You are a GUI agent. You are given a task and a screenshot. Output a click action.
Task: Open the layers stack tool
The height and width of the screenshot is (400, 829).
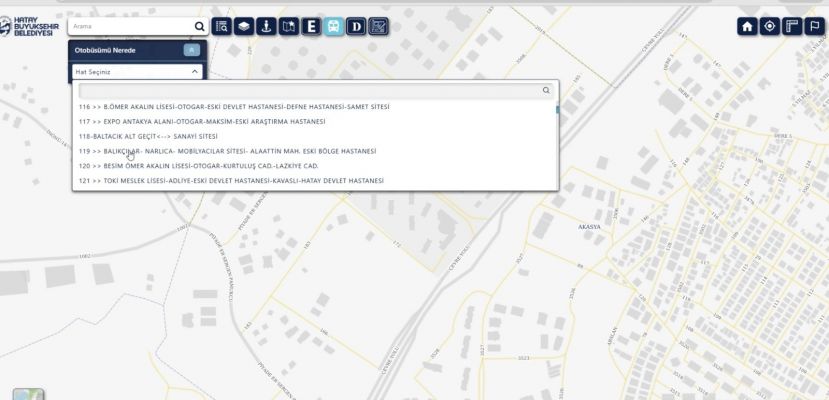tap(244, 27)
